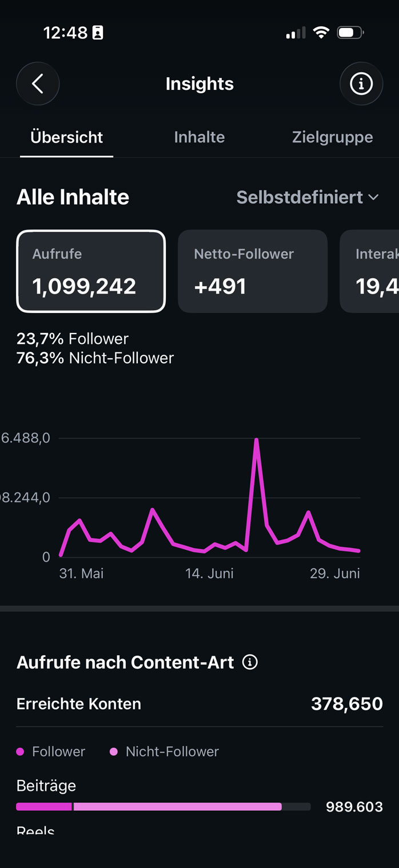399x868 pixels.
Task: Expand the Selbstdefiniert date range dropdown
Action: point(308,197)
